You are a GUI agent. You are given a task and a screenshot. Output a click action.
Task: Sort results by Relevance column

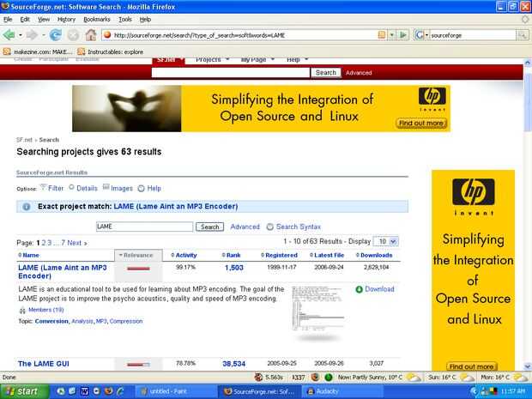[138, 255]
